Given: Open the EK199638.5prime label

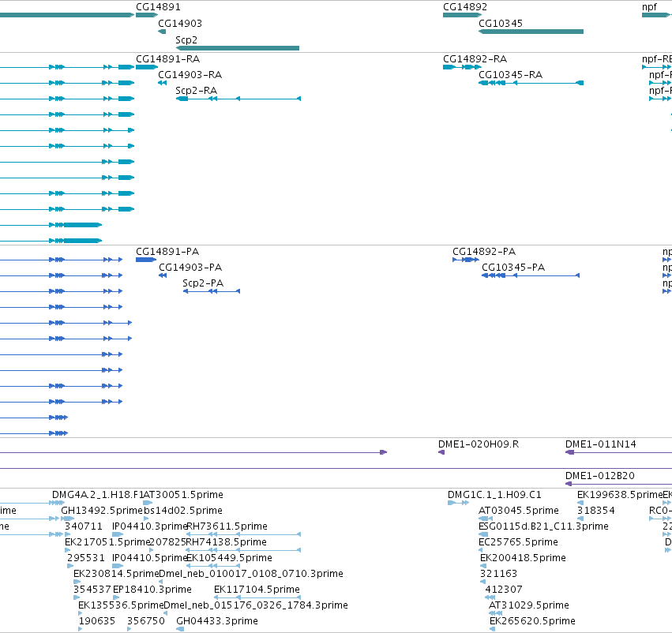Looking at the screenshot, I should [x=620, y=495].
